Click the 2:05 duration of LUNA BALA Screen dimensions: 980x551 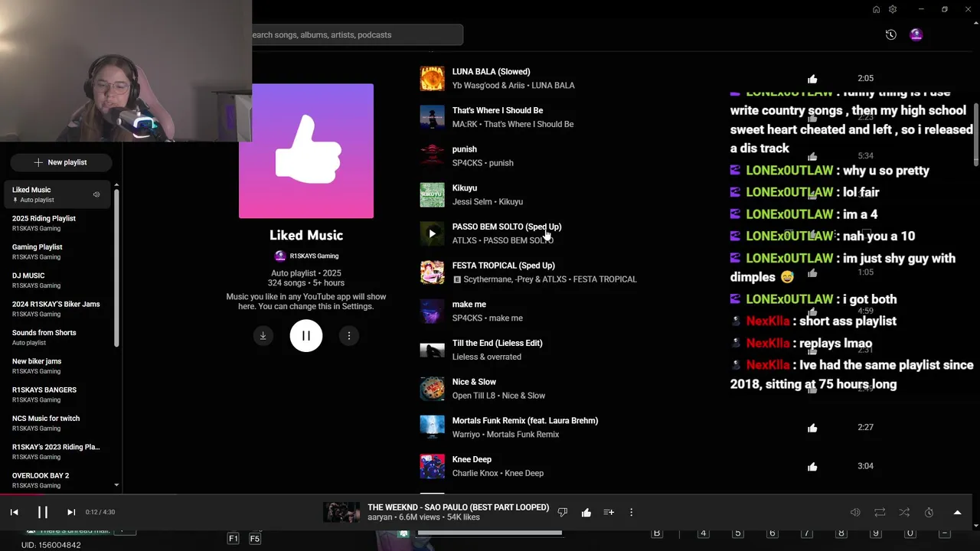click(865, 78)
